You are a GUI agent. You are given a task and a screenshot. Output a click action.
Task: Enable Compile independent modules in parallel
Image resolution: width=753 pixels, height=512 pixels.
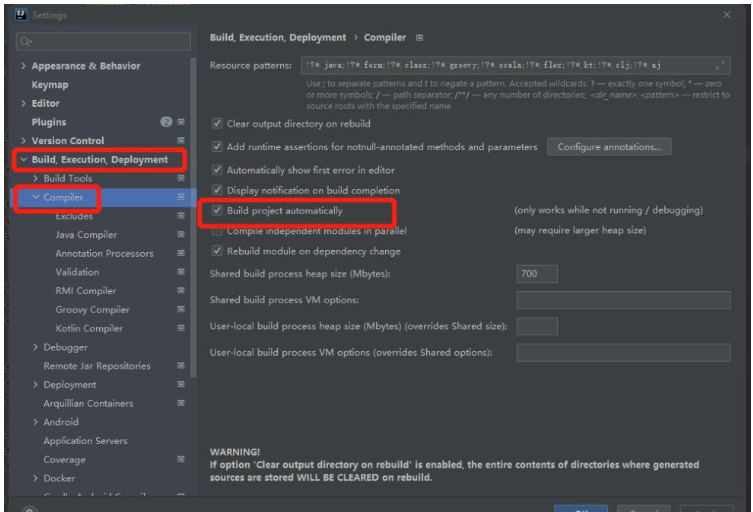pos(218,232)
